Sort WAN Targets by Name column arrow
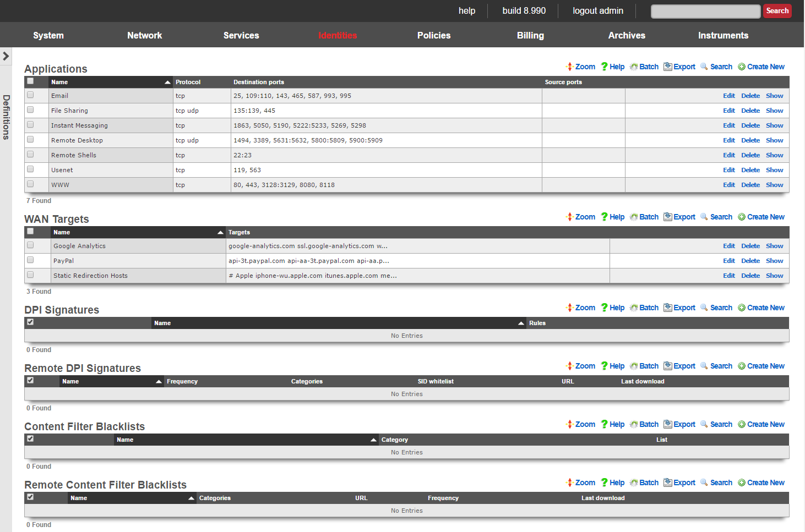 pos(220,233)
